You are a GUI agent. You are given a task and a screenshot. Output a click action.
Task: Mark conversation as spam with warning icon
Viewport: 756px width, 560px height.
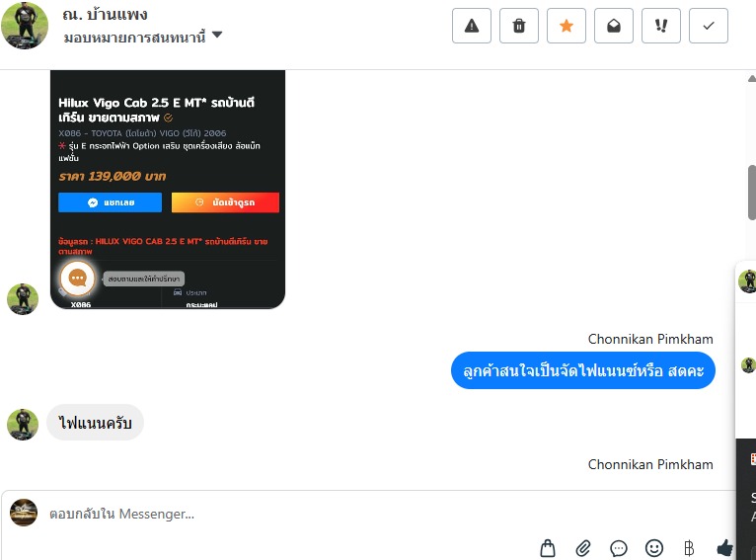[472, 26]
